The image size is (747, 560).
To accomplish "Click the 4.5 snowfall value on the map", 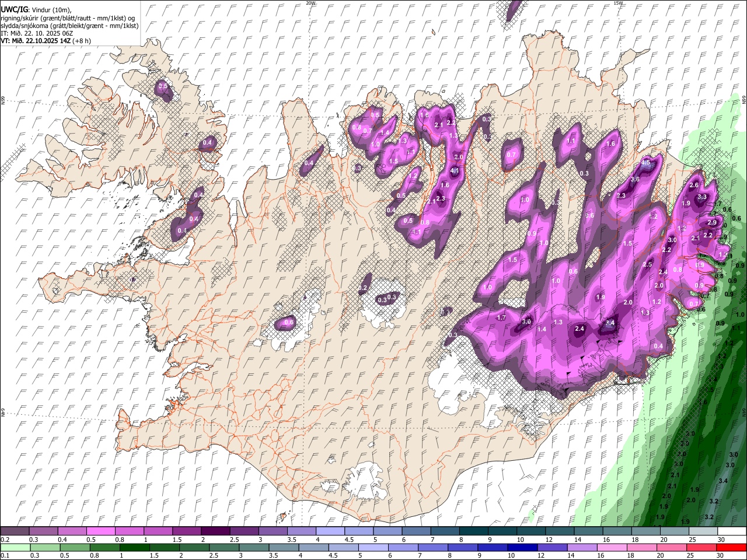I will [645, 164].
